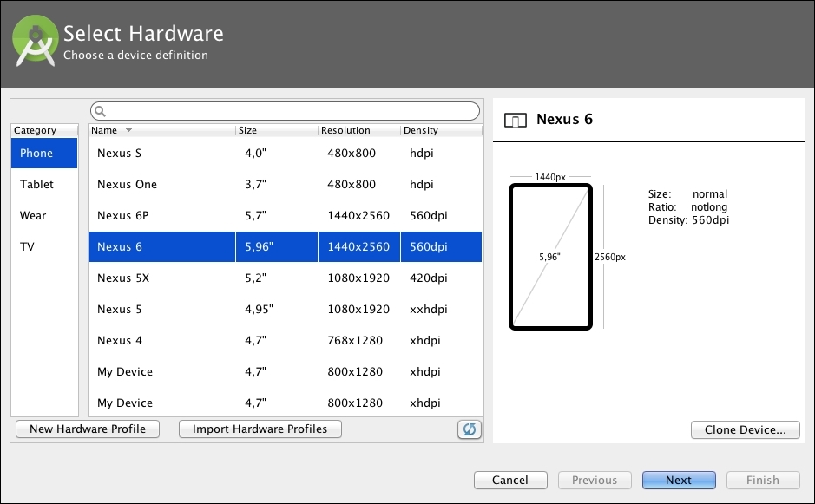Click the "Select Hardware" heading
The height and width of the screenshot is (504, 815).
143,34
